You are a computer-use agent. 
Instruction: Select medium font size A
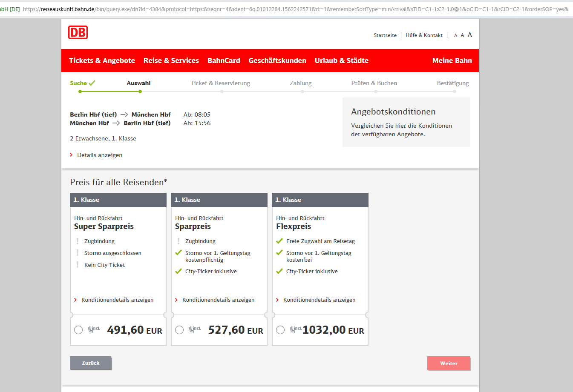click(x=462, y=35)
